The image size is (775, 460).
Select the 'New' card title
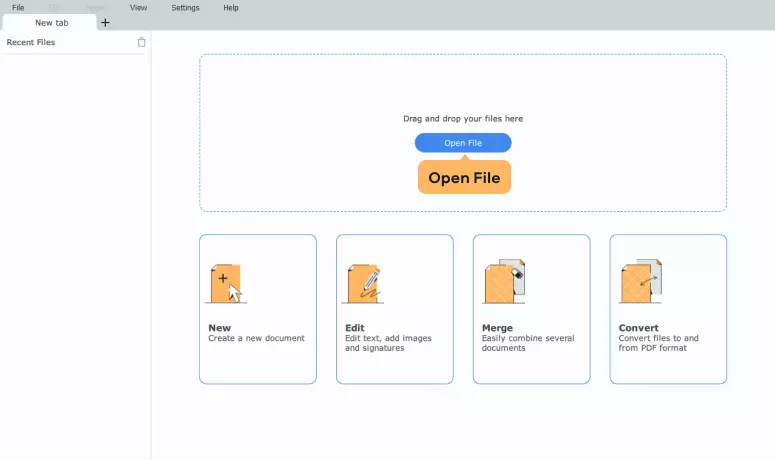[x=219, y=328]
